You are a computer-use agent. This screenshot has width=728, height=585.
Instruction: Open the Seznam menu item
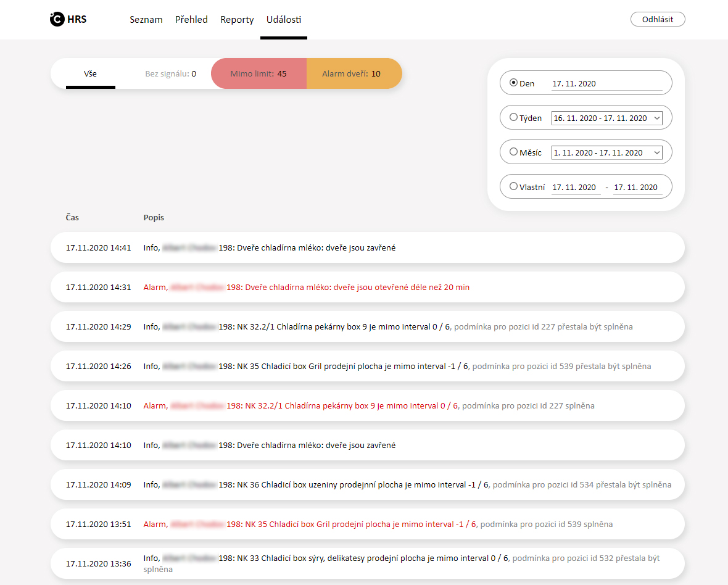[x=146, y=20]
